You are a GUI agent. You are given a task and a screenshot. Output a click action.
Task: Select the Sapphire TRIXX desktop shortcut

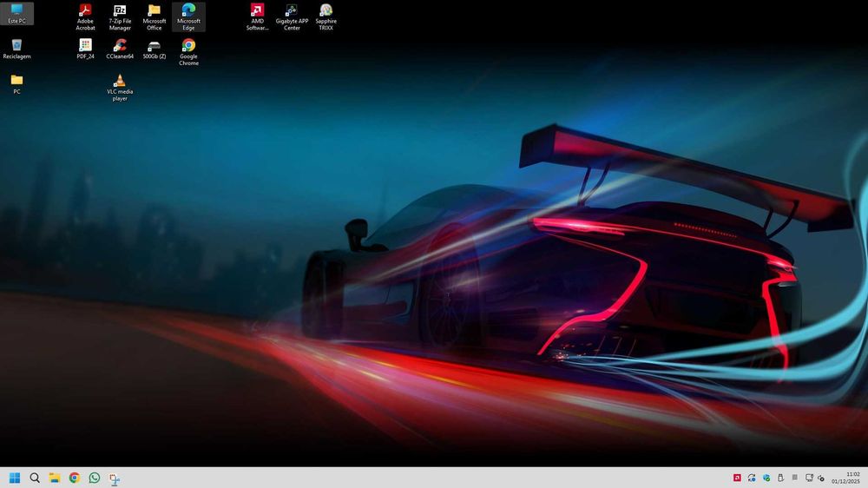326,17
